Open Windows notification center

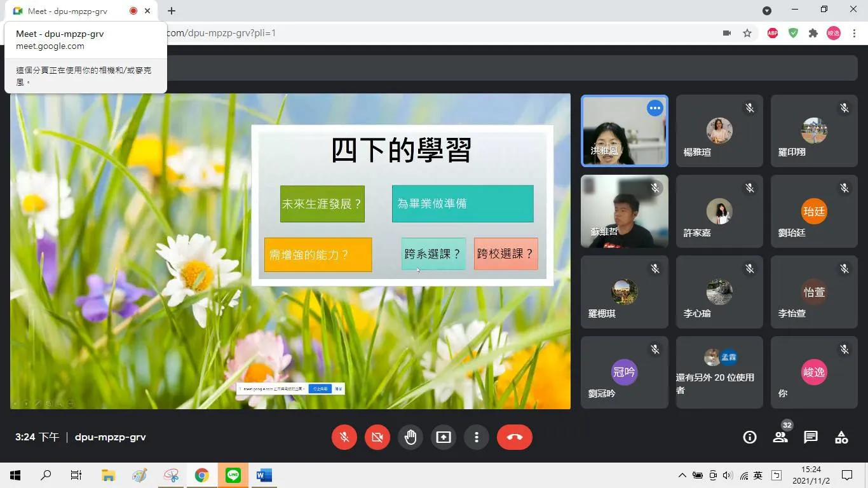coord(847,475)
